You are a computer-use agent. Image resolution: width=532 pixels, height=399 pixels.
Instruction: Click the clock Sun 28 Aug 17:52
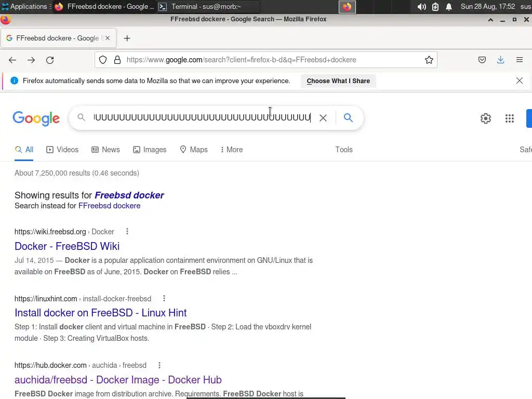[x=487, y=6]
